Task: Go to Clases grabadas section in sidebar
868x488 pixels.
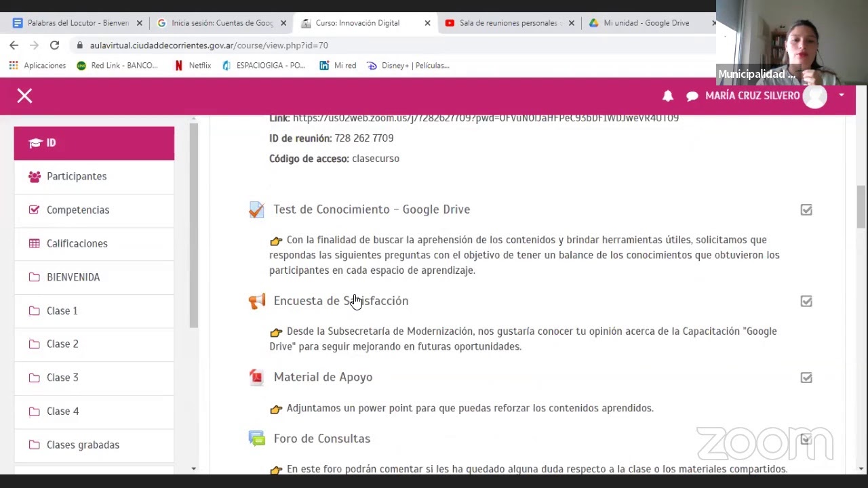Action: pyautogui.click(x=94, y=445)
